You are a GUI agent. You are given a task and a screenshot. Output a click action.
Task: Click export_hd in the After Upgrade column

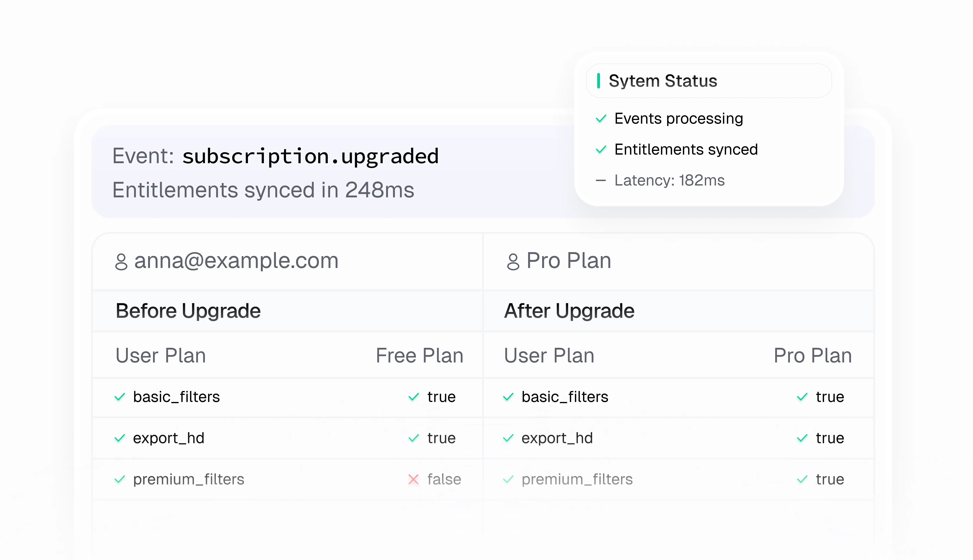point(557,438)
